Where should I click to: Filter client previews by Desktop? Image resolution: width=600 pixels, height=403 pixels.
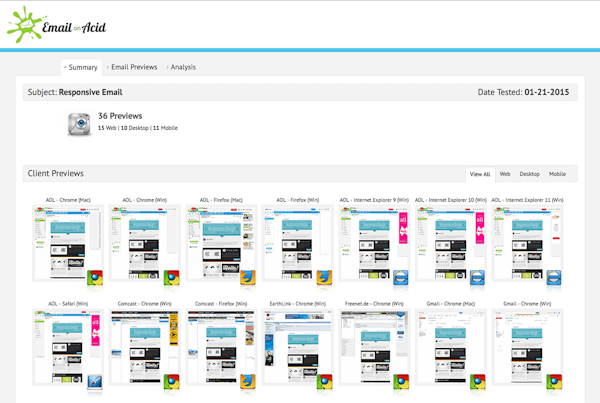coord(529,174)
